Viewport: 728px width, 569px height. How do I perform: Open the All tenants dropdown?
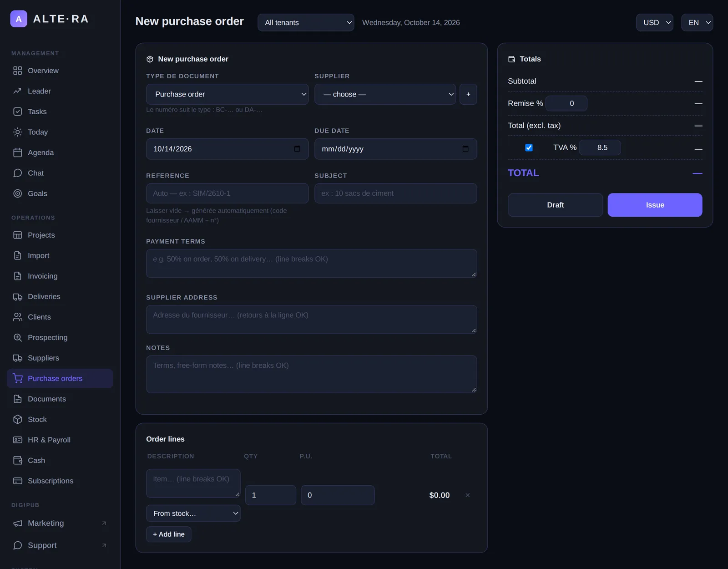pos(306,22)
